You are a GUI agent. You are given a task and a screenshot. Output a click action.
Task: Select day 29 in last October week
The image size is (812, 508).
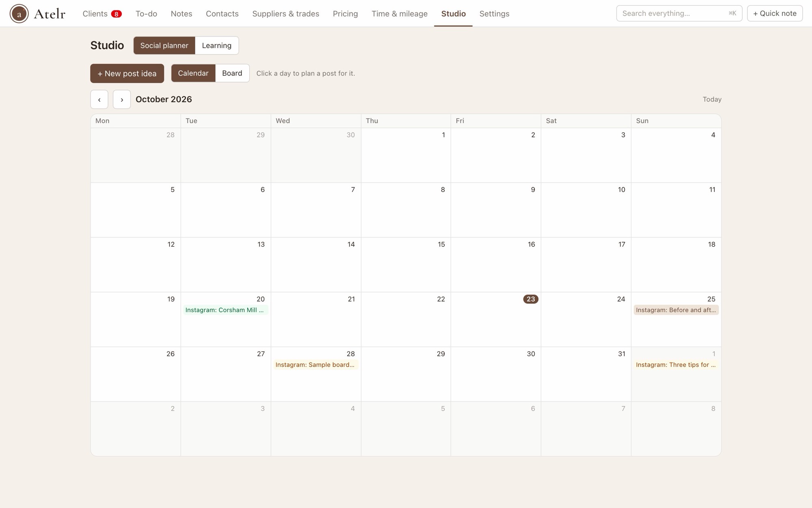406,374
